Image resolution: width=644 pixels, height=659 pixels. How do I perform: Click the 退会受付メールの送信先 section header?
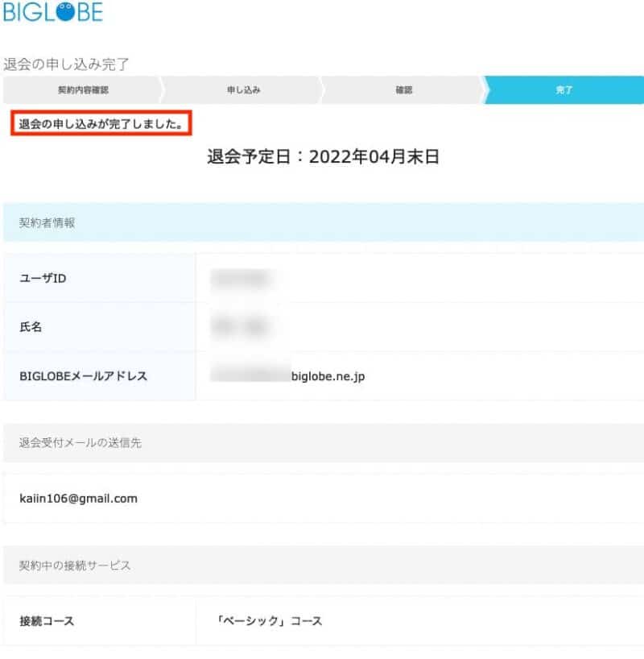coord(80,443)
